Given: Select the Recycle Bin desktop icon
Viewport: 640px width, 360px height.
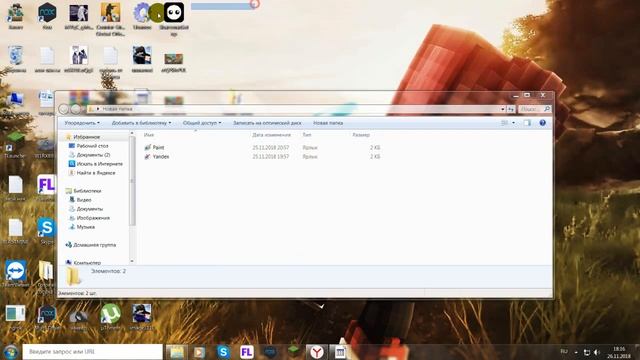Looking at the screenshot, I should pos(16,58).
